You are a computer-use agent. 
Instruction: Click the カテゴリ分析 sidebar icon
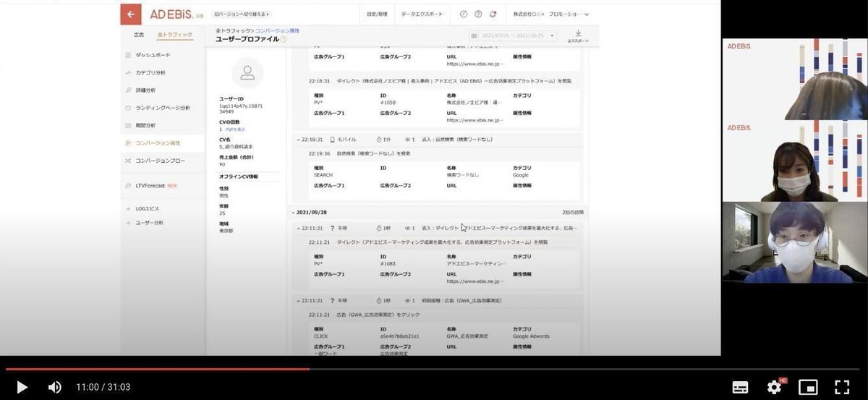click(128, 72)
